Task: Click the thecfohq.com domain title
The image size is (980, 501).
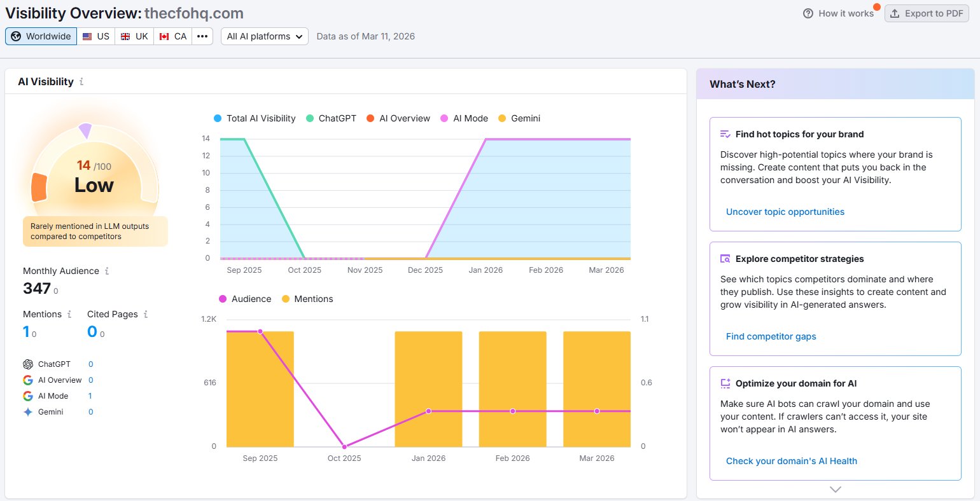Action: (x=194, y=13)
